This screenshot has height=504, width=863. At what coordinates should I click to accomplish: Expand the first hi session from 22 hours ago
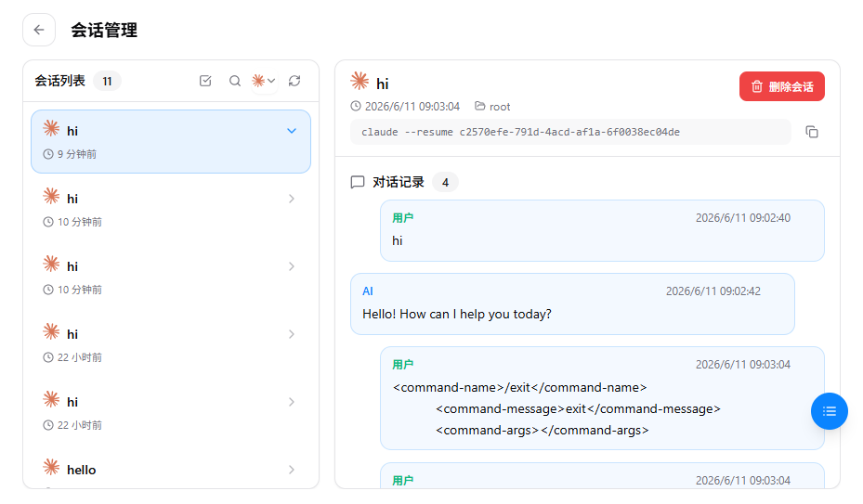click(x=292, y=334)
